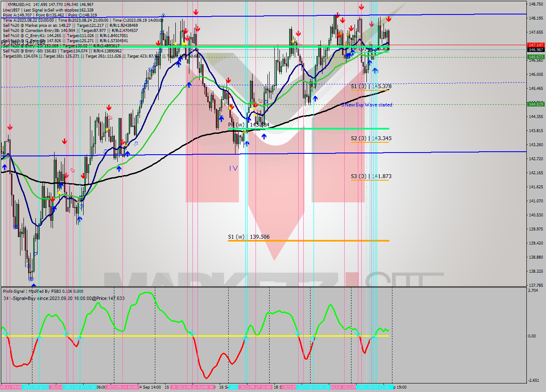Select the 'S1 (D) | 145.378' pivot label
Image resolution: width=546 pixels, height=392 pixels.
[x=371, y=86]
